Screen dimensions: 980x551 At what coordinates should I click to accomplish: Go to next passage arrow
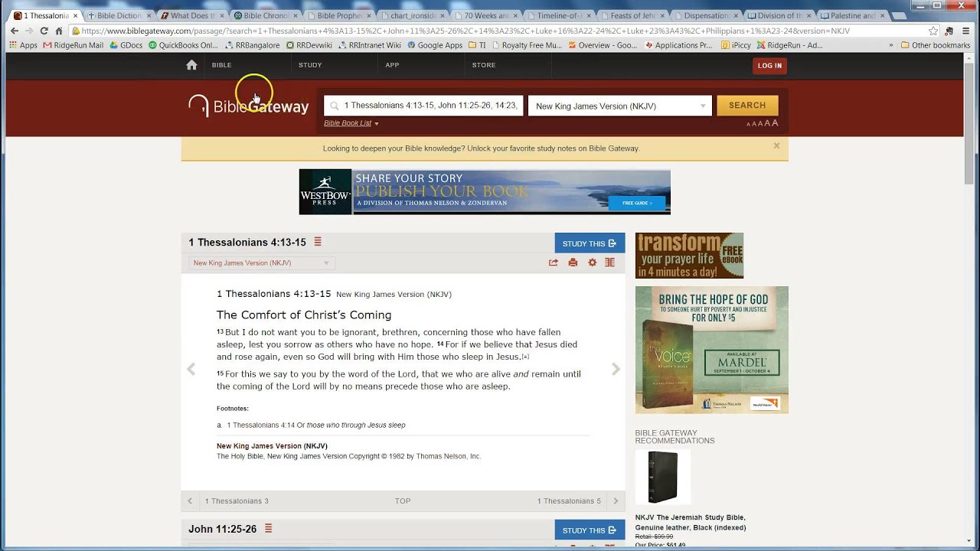tap(616, 369)
